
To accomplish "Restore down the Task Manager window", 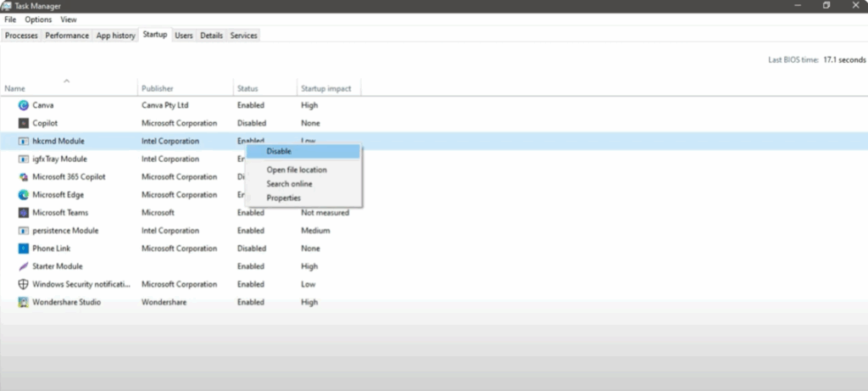I will coord(826,6).
